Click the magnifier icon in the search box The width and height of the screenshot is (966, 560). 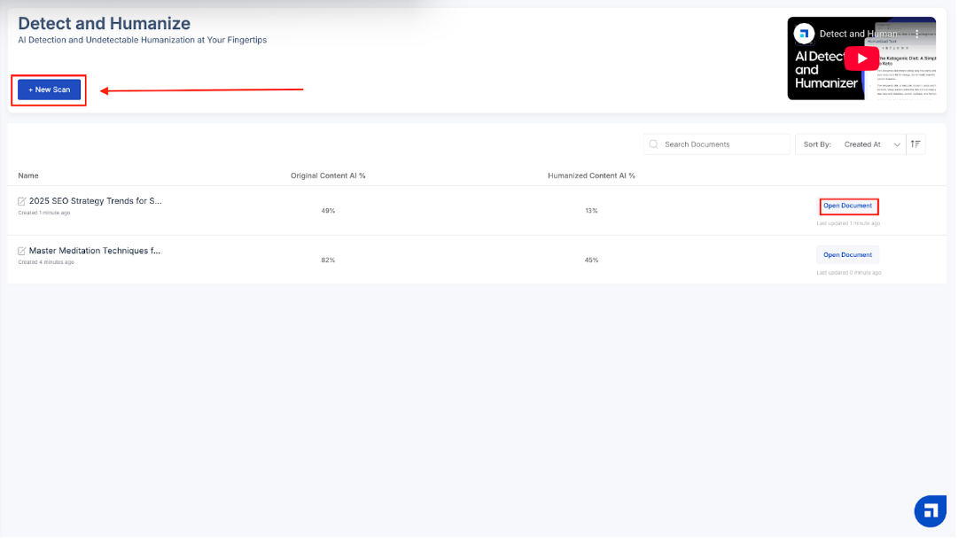(654, 144)
